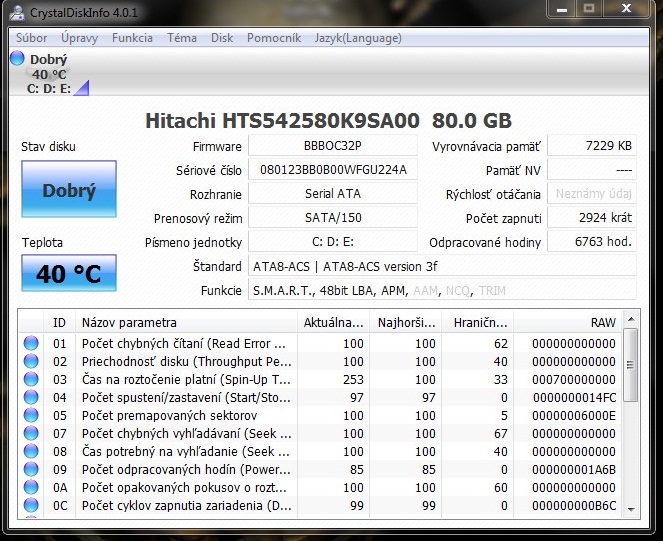663x541 pixels.
Task: Click the serial number field
Action: [332, 170]
